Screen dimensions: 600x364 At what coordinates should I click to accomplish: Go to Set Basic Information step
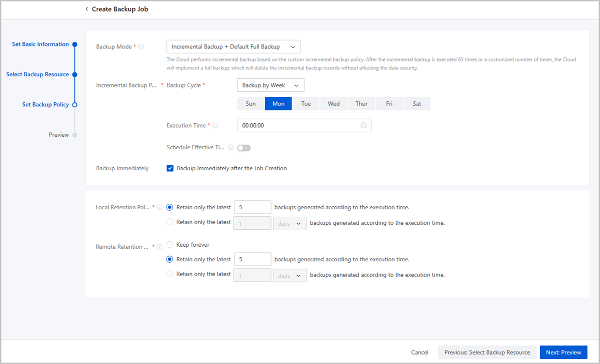pyautogui.click(x=40, y=44)
